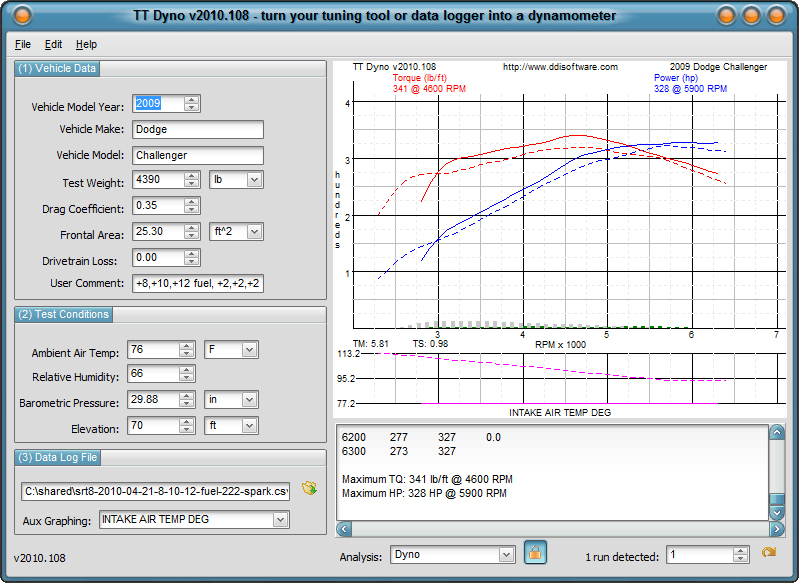Click the Vehicle Model field
Image resolution: width=799 pixels, height=583 pixels.
click(x=198, y=155)
